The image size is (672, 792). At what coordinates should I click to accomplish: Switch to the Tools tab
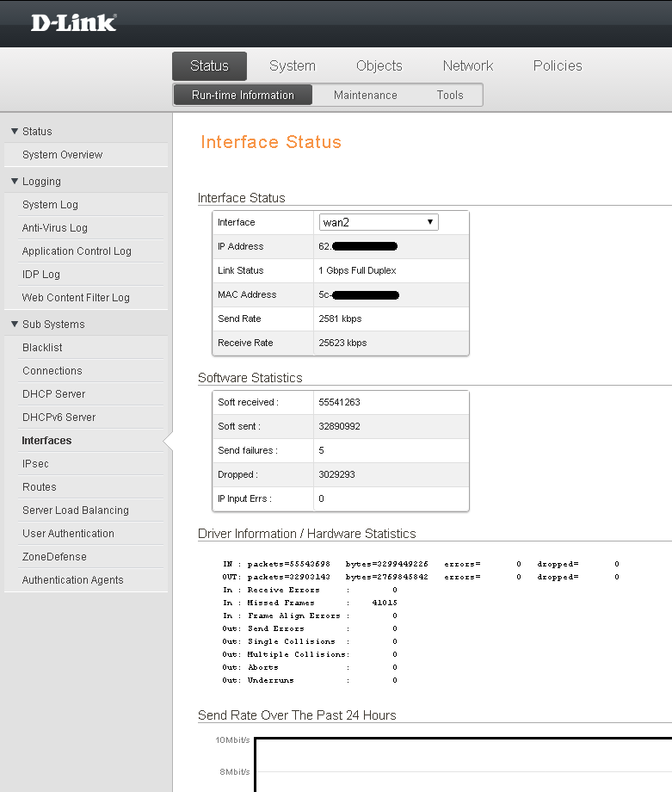point(449,96)
